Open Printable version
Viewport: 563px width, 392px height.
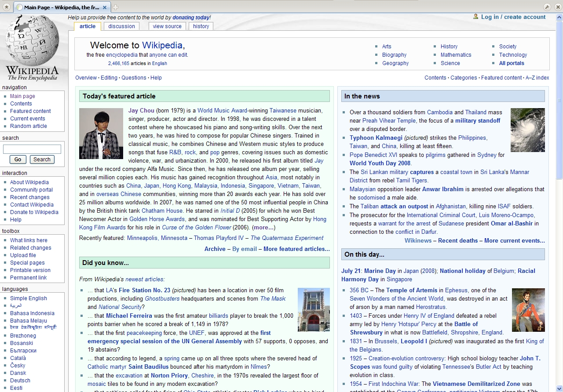pos(30,270)
